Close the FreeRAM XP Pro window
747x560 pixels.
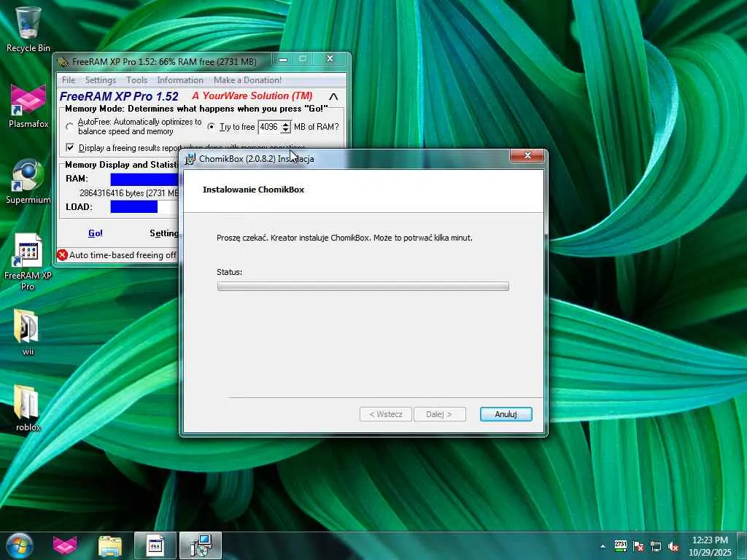(330, 58)
